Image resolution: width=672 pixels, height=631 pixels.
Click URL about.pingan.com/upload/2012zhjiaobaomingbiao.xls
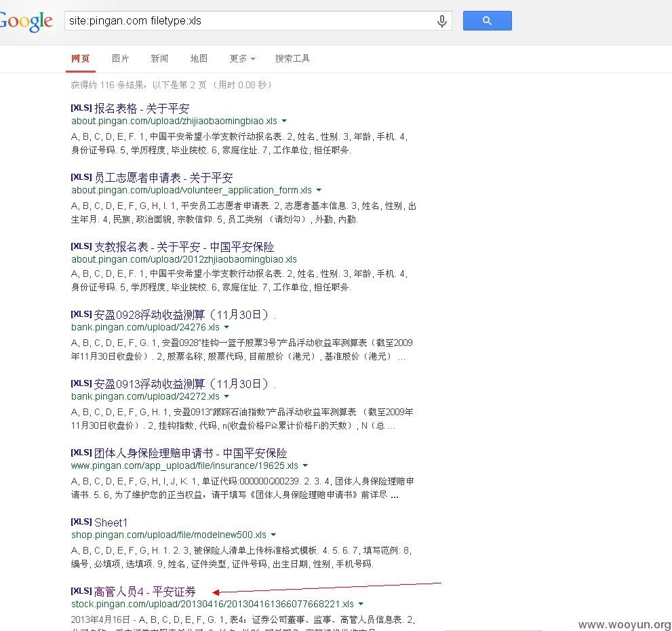point(184,259)
